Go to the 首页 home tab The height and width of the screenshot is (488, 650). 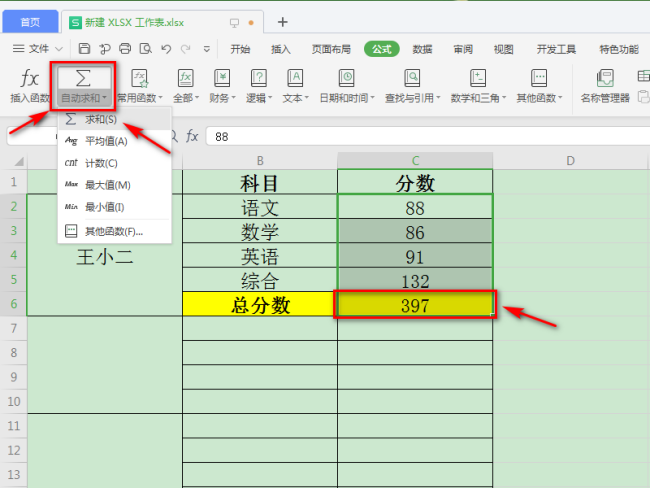pyautogui.click(x=30, y=22)
